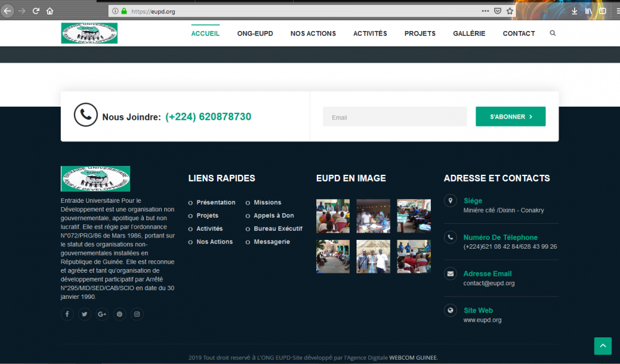Viewport: 620px width, 364px height.
Task: Open the Instagram social icon
Action: click(137, 314)
